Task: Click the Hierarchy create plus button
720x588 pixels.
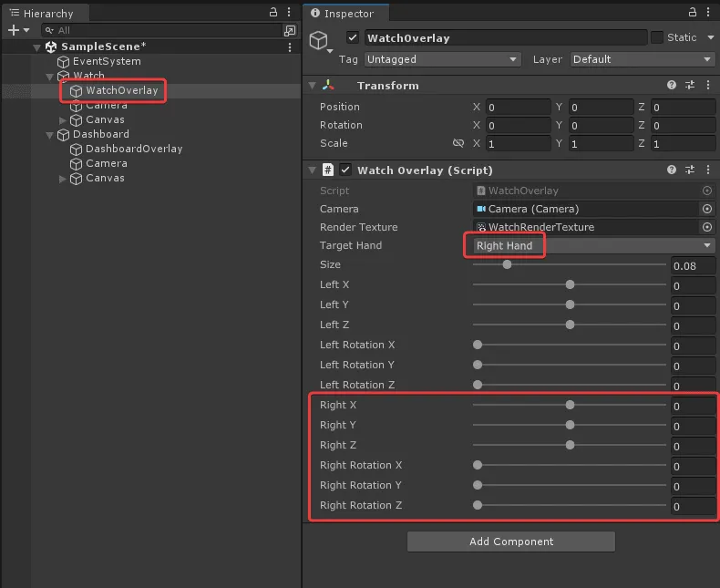Action: coord(14,30)
